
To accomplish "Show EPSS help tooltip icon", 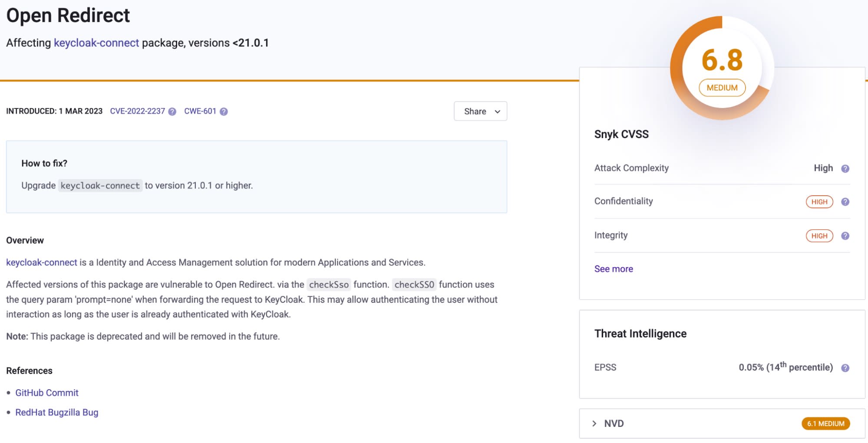I will point(845,368).
